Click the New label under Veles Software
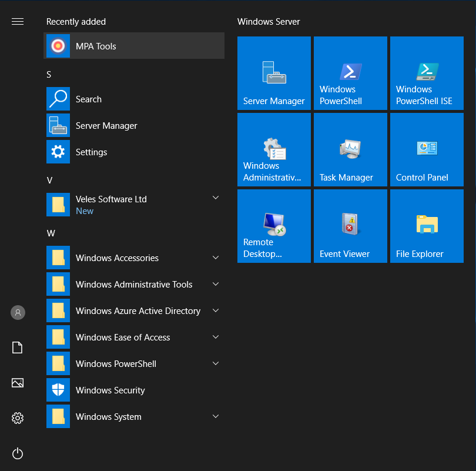 click(85, 211)
